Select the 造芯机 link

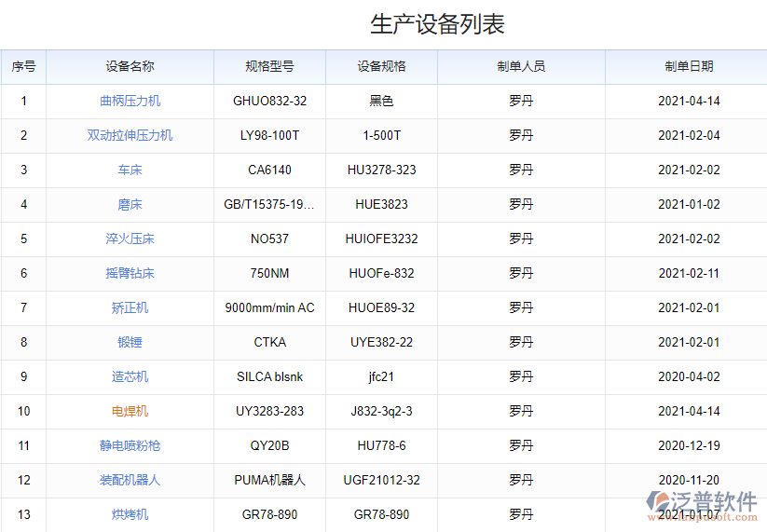pyautogui.click(x=130, y=376)
